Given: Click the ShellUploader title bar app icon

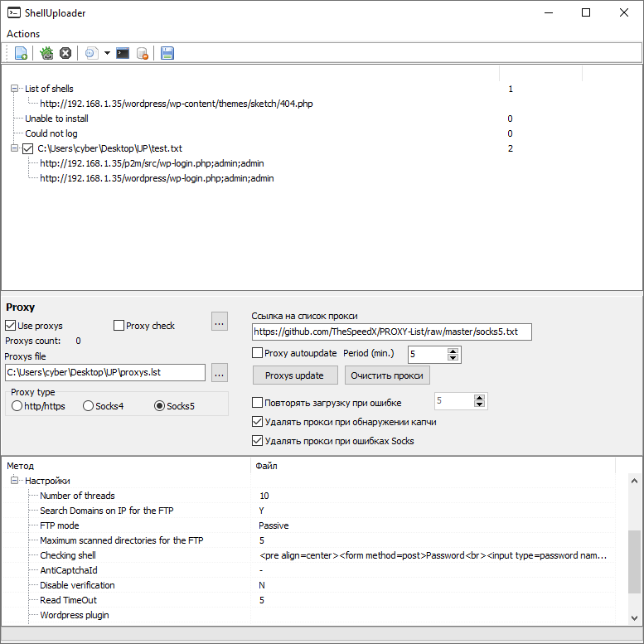Looking at the screenshot, I should tap(14, 13).
